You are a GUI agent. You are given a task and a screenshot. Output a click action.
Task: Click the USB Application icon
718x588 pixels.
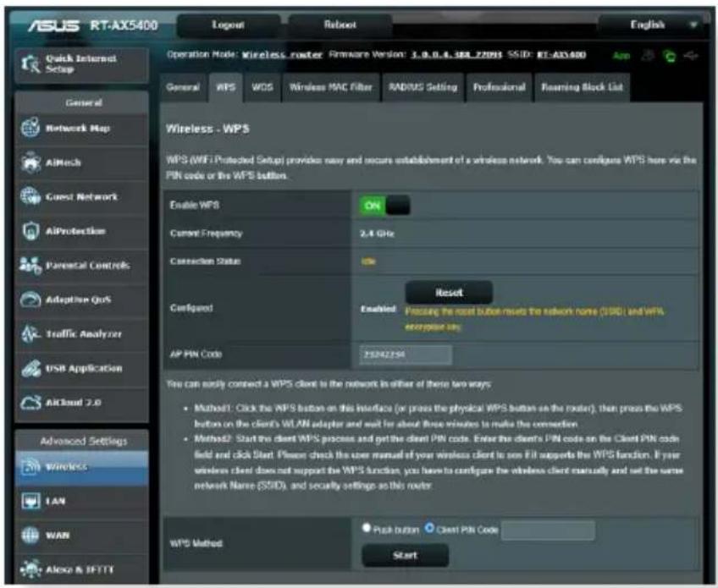click(30, 368)
